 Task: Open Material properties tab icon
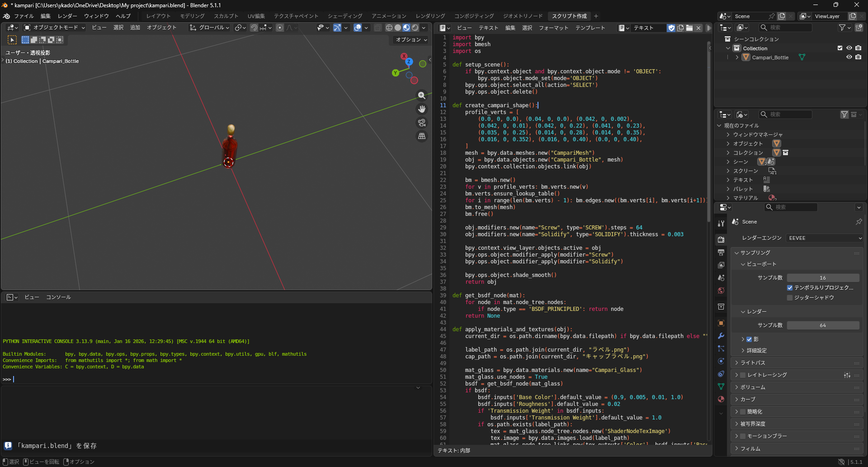click(721, 399)
